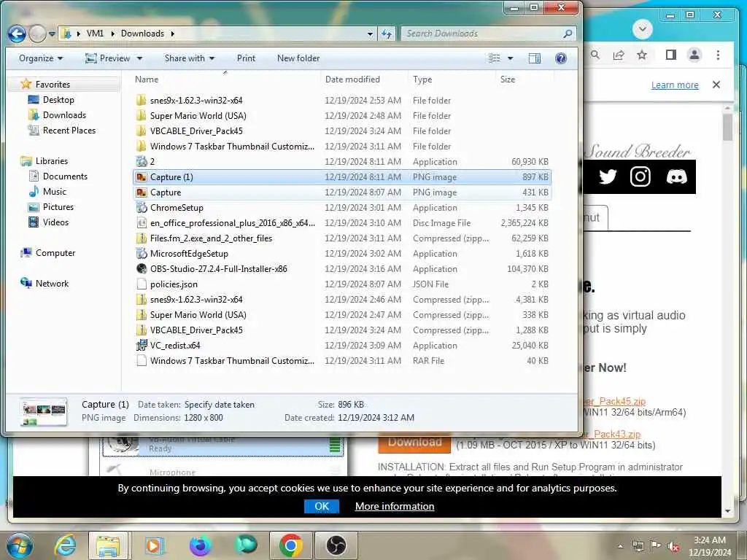Select the OBS-Studio installer icon
This screenshot has width=747, height=560.
141,269
